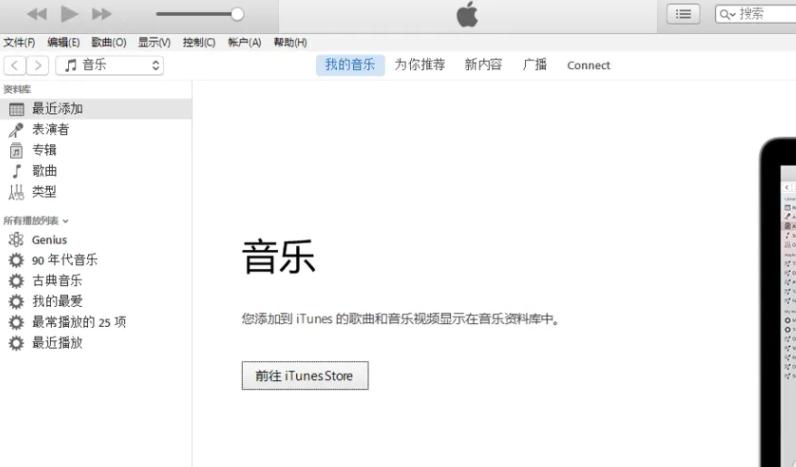Switch to Connect tab
796x467 pixels.
tap(588, 65)
